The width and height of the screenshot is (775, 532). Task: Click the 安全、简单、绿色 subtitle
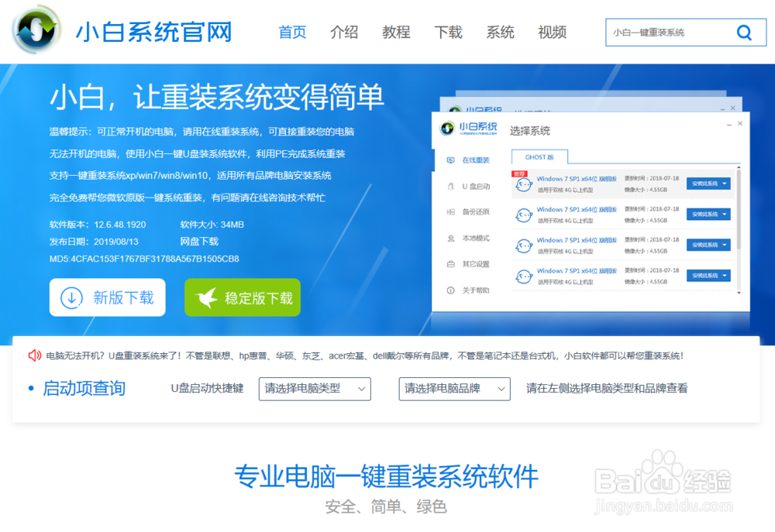[x=386, y=506]
